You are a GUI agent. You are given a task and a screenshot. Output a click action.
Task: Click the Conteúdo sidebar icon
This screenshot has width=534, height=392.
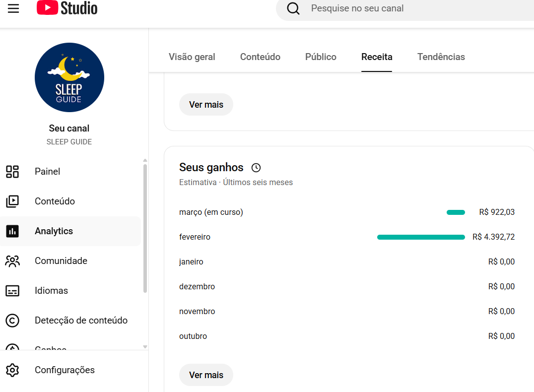tap(12, 201)
